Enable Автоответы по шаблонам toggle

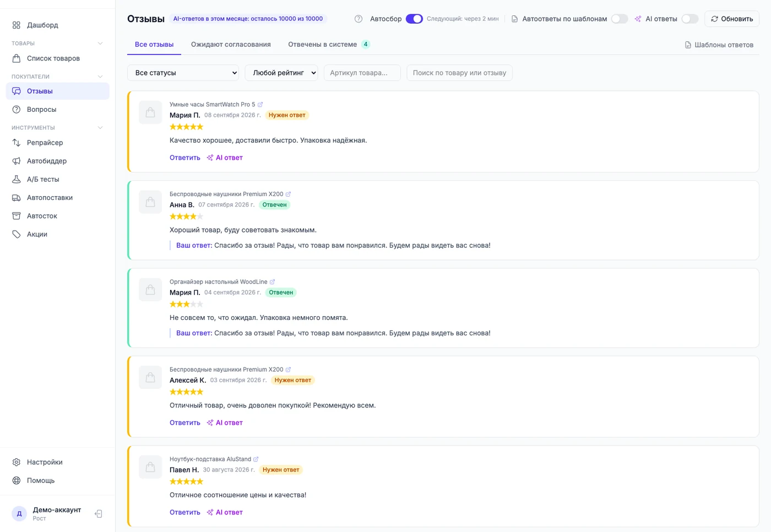[620, 19]
